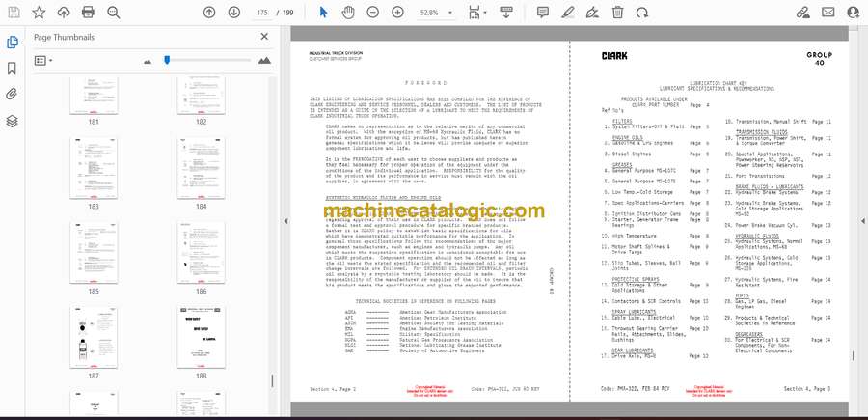This screenshot has width=868, height=420.
Task: Close the Page Thumbnails panel
Action: tap(264, 37)
